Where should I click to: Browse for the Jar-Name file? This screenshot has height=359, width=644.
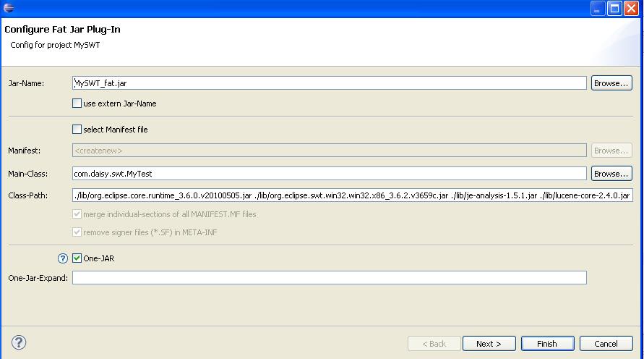click(x=611, y=83)
